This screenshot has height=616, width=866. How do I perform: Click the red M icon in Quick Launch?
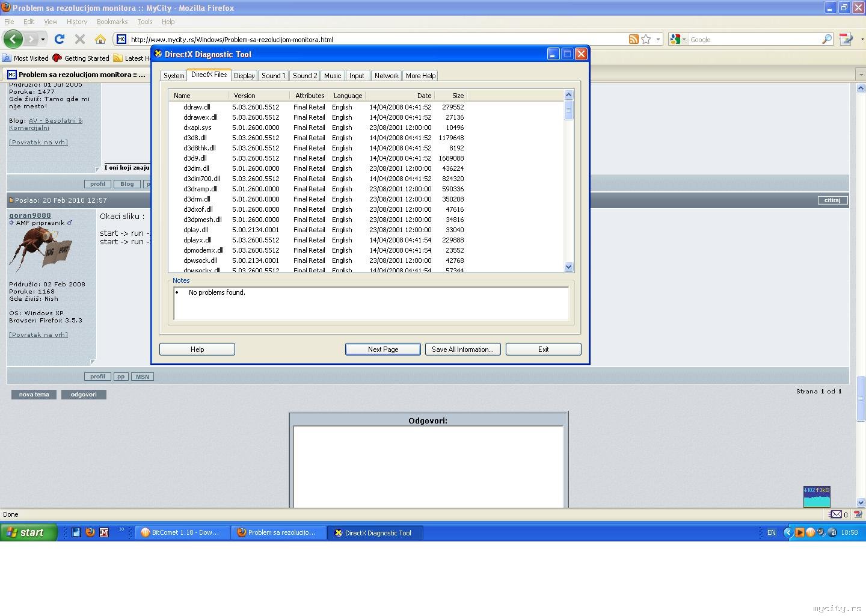click(x=104, y=532)
